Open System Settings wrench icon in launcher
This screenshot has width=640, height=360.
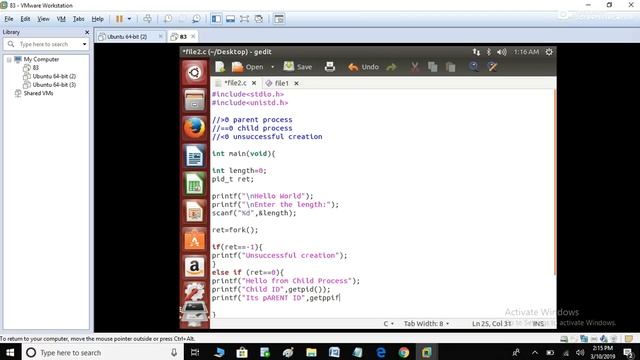(194, 291)
